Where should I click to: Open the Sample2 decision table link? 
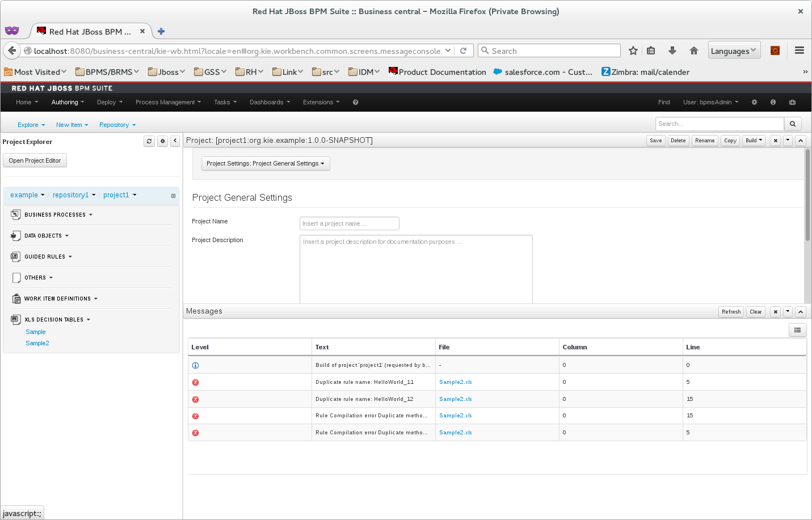click(37, 344)
